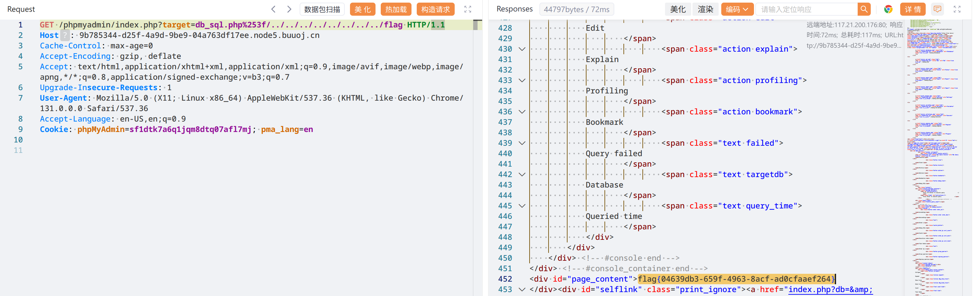This screenshot has height=296, width=980.
Task: Switch to the 渲染 response tab
Action: 705,9
